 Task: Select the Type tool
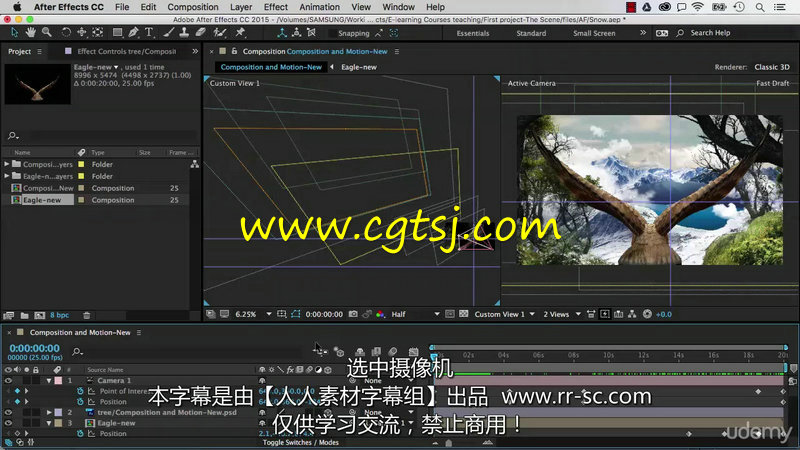point(149,33)
